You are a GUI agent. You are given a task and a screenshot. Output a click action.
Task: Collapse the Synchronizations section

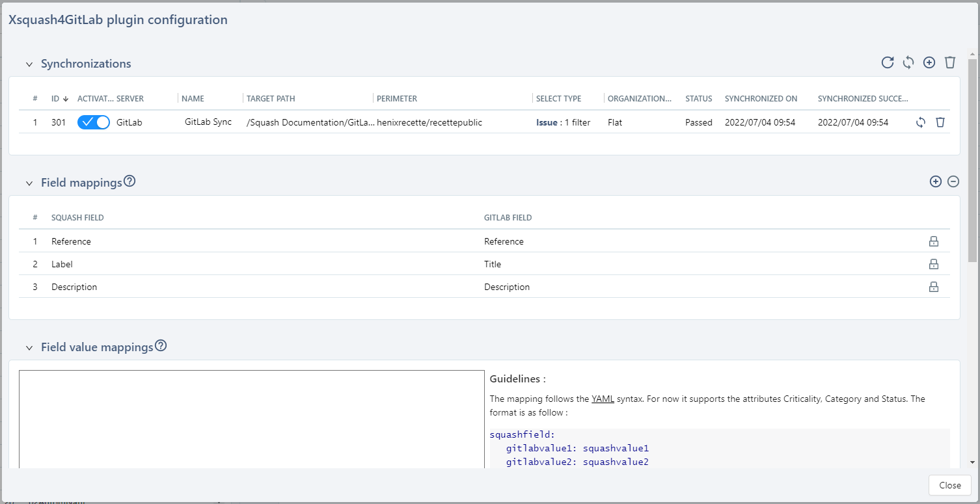point(29,64)
